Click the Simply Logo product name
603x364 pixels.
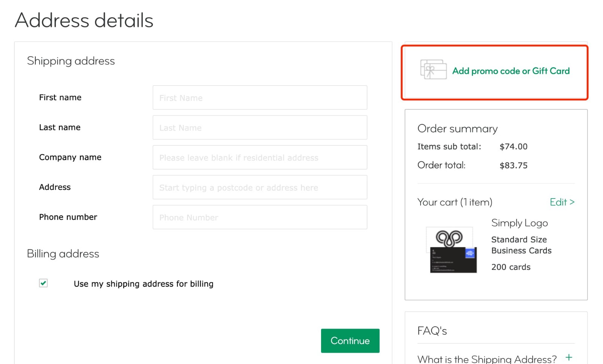(519, 223)
